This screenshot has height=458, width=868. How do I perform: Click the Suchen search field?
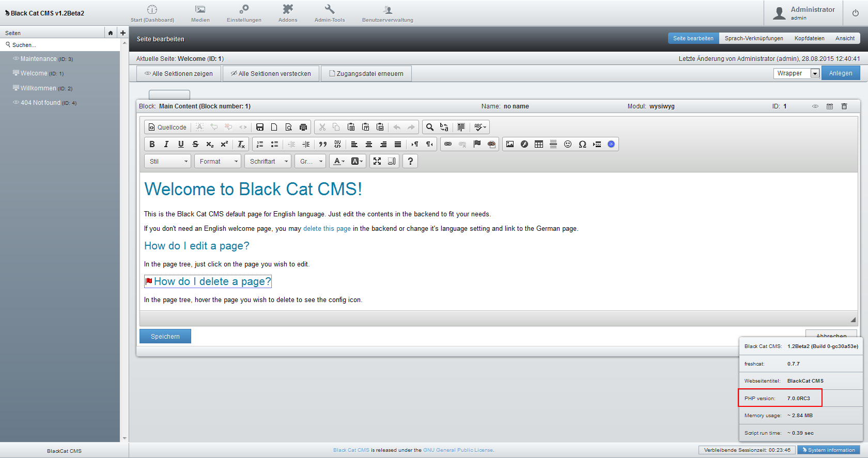[60, 45]
